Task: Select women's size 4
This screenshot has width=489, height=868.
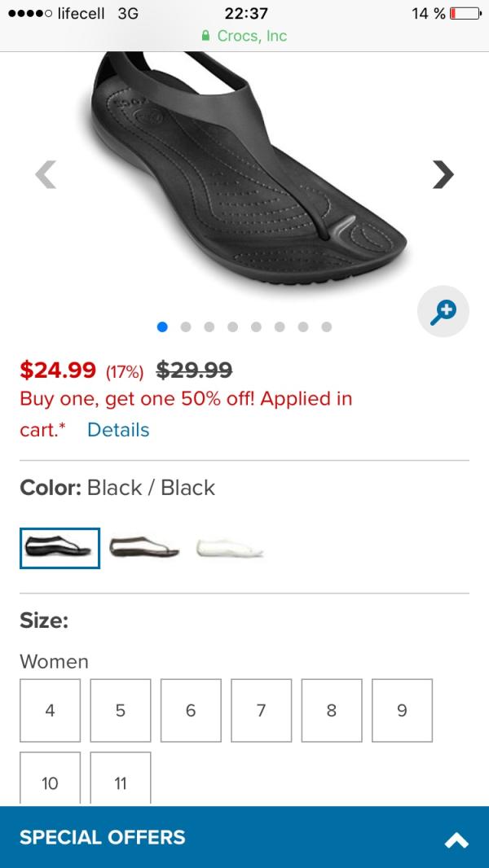Action: click(51, 710)
